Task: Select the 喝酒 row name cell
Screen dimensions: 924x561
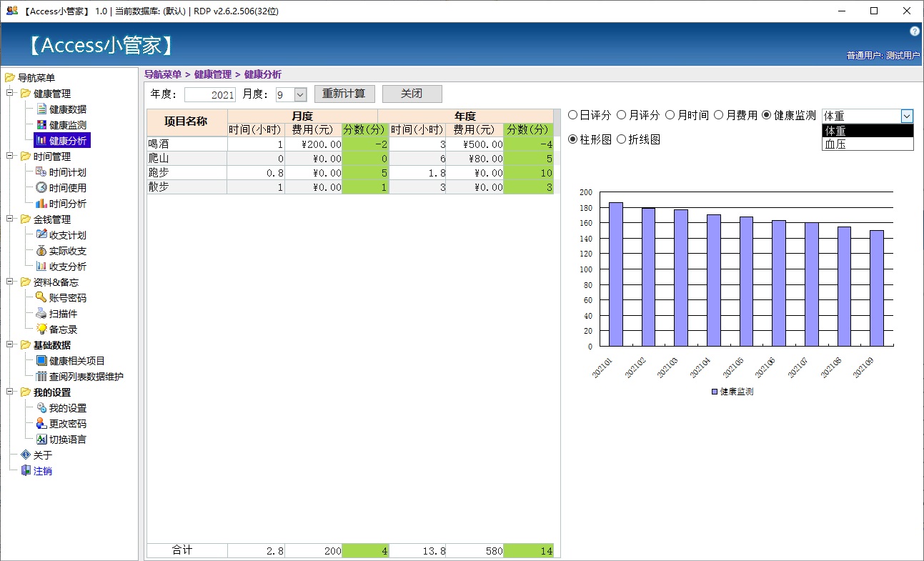Action: [187, 144]
